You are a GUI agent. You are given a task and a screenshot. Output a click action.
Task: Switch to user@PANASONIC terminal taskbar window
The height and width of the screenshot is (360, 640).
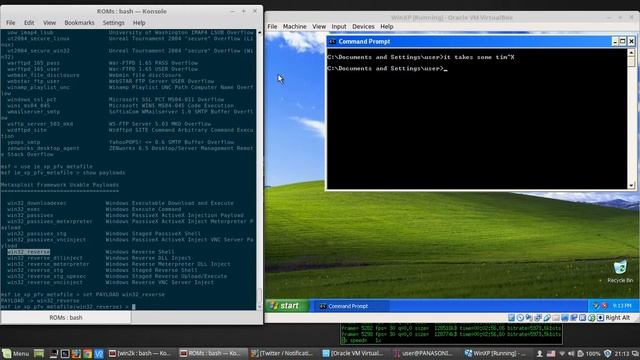click(x=424, y=353)
